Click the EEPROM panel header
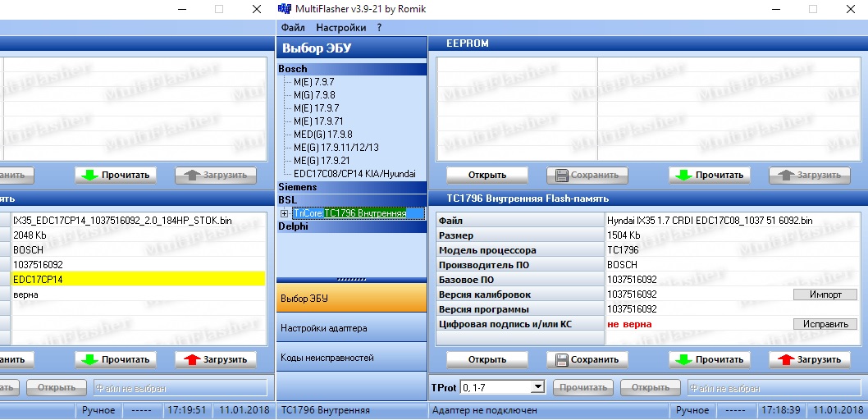Screen dimensions: 868x420 coord(648,43)
